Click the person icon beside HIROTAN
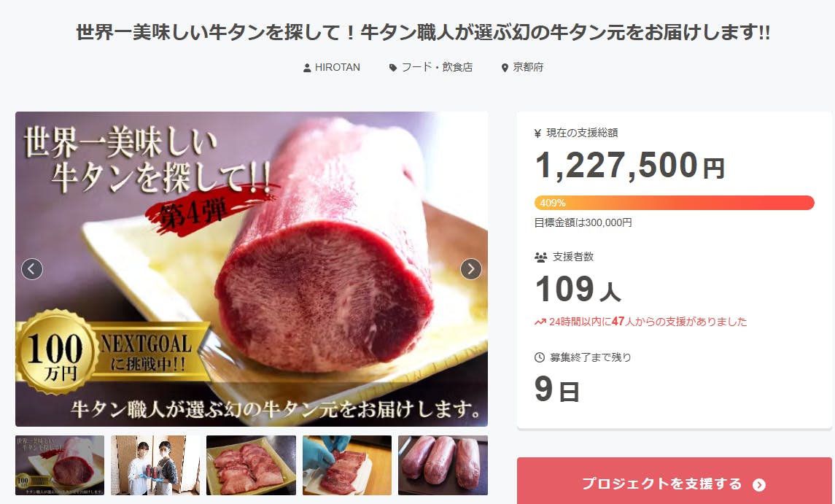 [307, 68]
